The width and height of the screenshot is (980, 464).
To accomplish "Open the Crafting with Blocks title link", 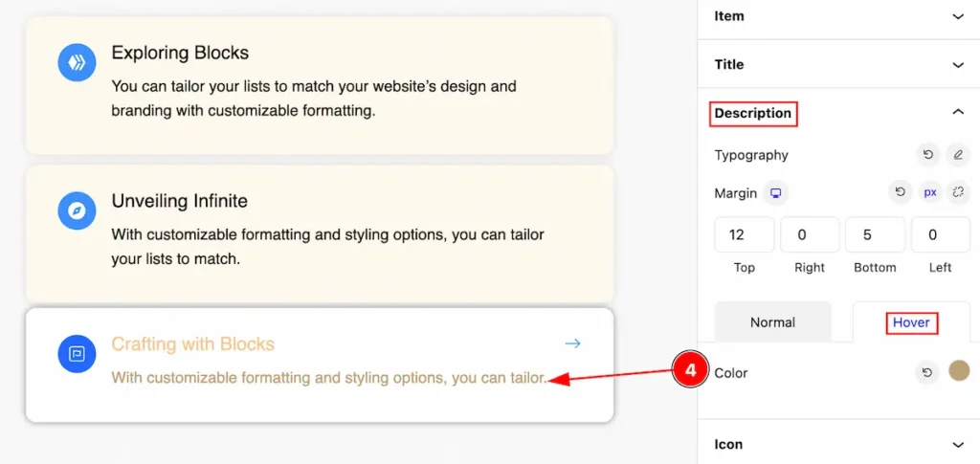I will (x=192, y=344).
